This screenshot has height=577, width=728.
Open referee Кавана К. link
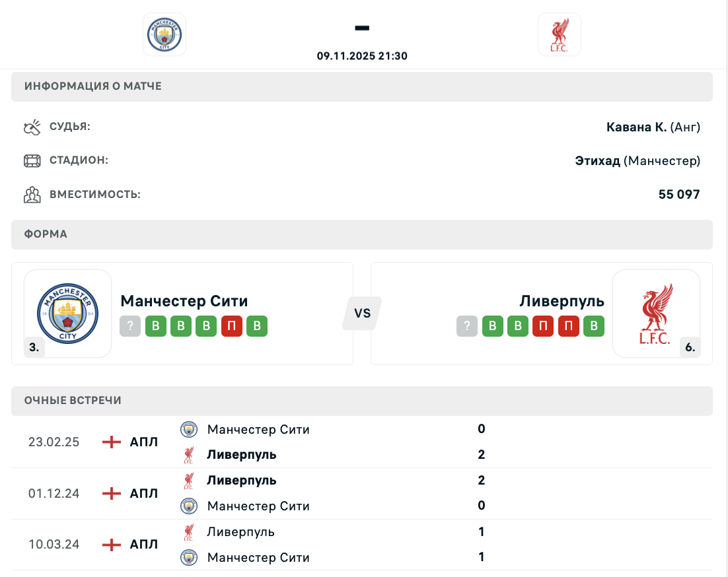(x=636, y=127)
